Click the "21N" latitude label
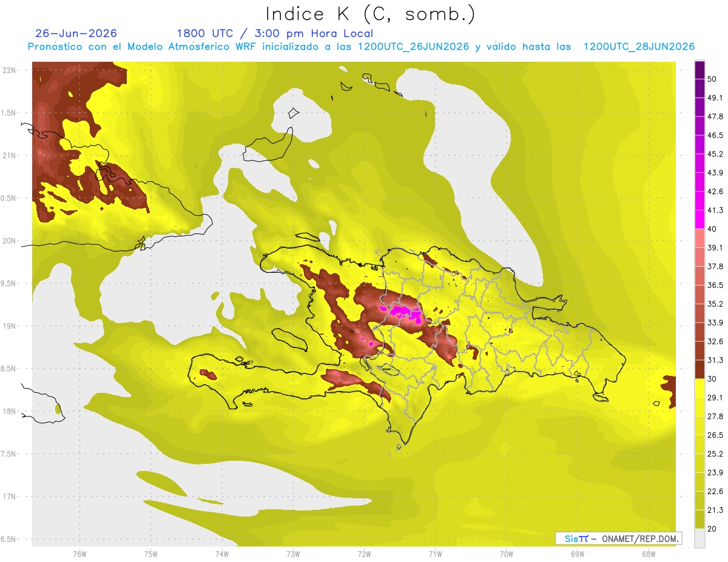This screenshot has height=562, width=728. pos(10,156)
